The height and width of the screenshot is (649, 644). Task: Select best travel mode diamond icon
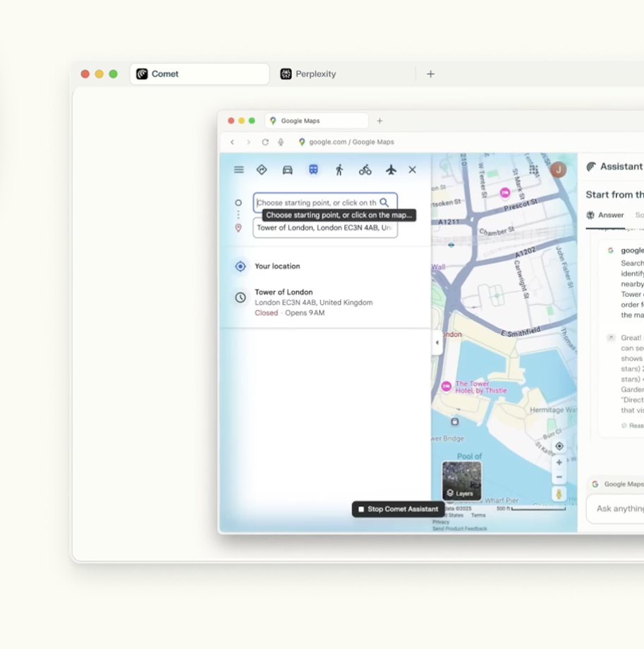tap(262, 170)
